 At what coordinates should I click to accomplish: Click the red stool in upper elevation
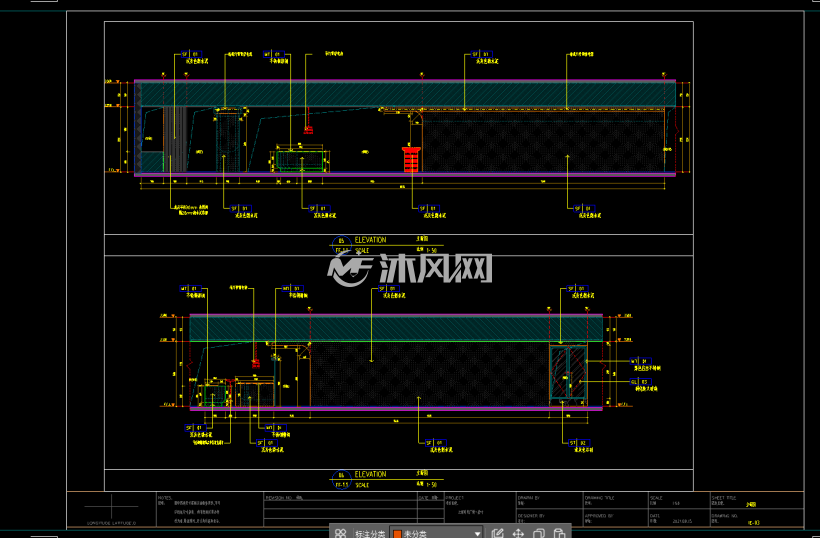411,159
